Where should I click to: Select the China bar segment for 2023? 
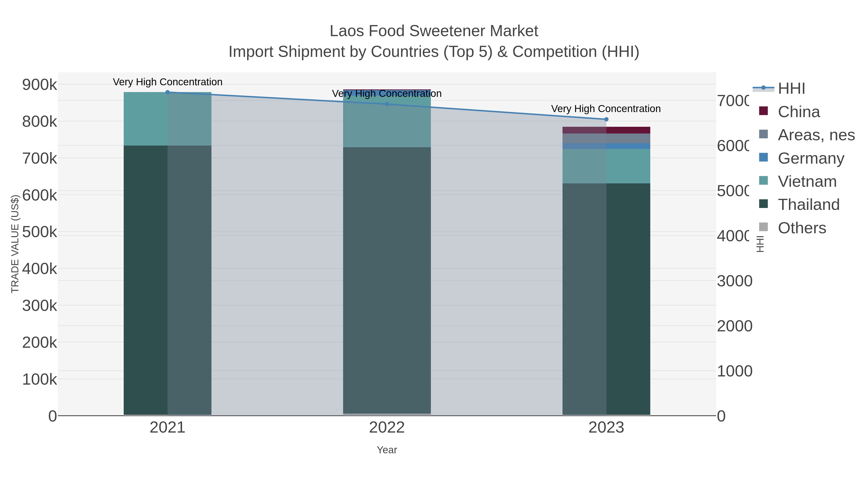click(606, 130)
